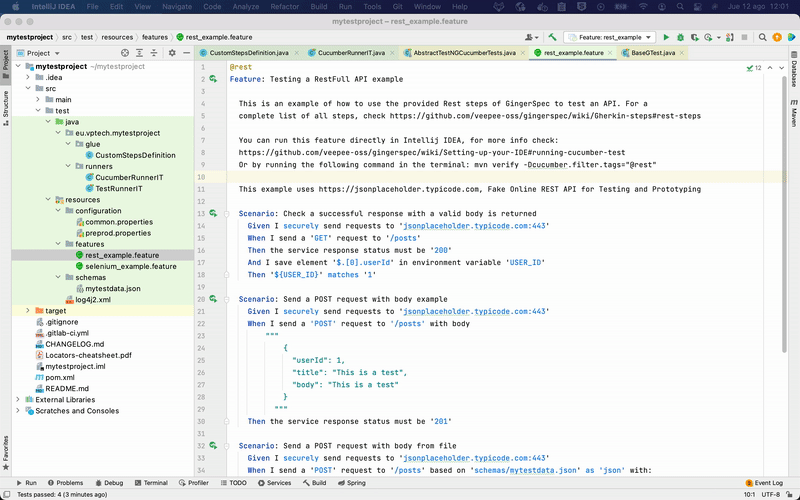800x500 pixels.
Task: Expand the target folder
Action: tap(28, 311)
